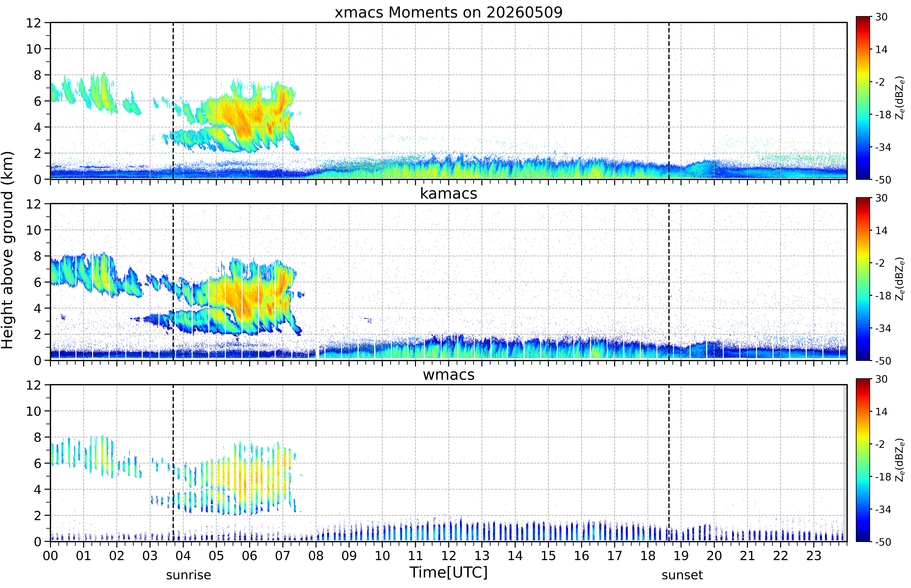Click the sunrise dashed line in kamacs panel
911x588 pixels.
point(173,282)
